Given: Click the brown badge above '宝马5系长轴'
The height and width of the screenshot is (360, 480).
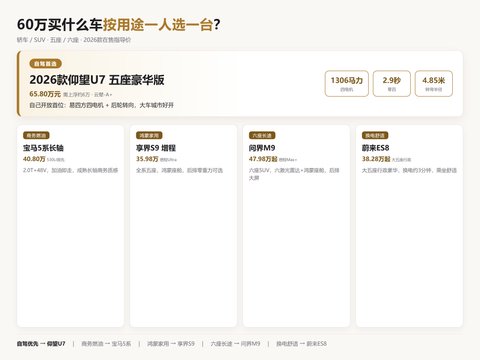Looking at the screenshot, I should 36,135.
